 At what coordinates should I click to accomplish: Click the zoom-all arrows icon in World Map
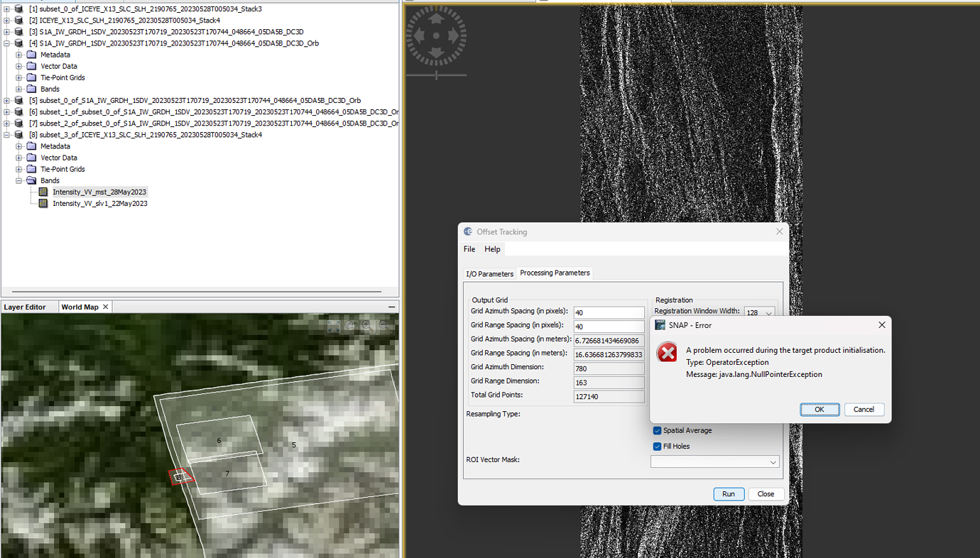(x=334, y=326)
